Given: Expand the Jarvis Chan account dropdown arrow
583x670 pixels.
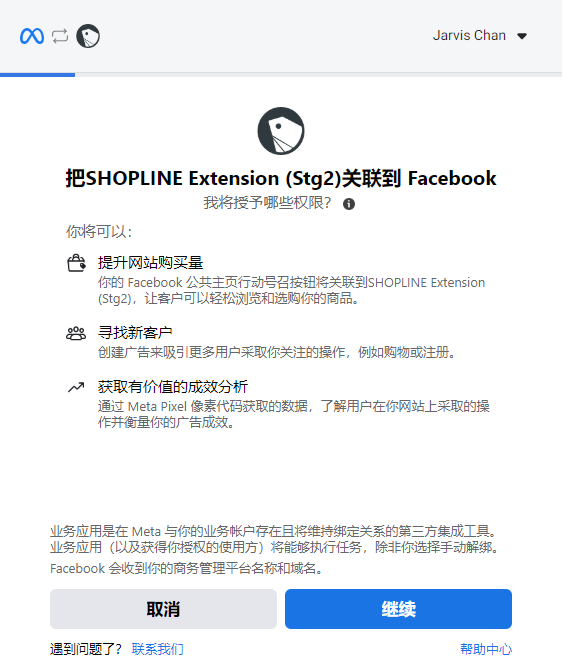Looking at the screenshot, I should [522, 36].
